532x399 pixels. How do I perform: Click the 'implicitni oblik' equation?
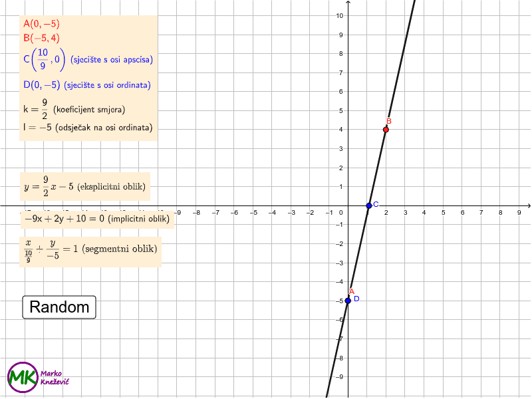[96, 219]
